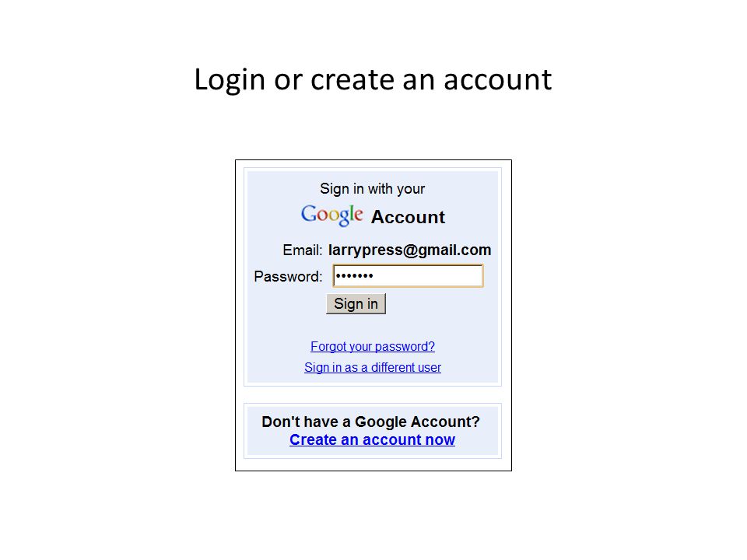Click the blank space below Sign in button
Viewport: 747px width, 560px height.
pos(373,327)
